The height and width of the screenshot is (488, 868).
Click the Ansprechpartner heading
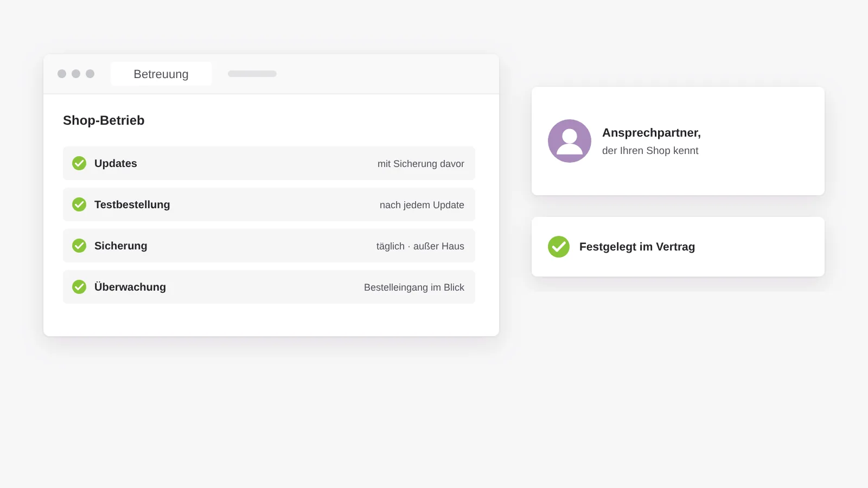(x=652, y=133)
